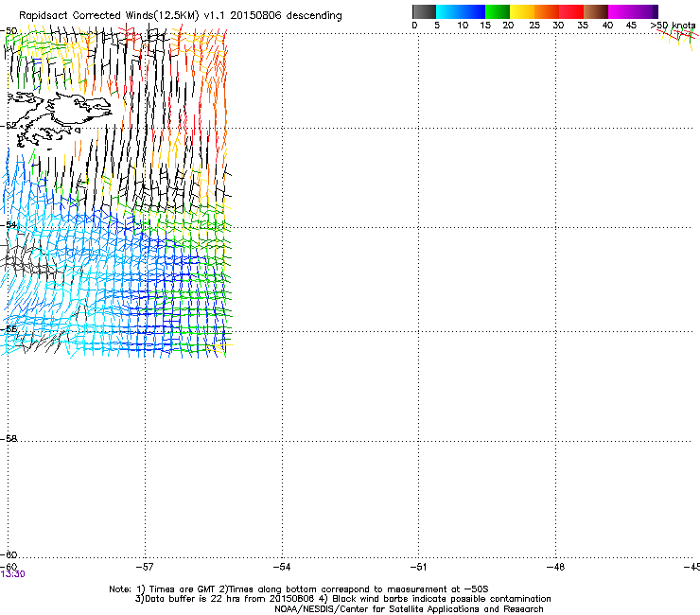The width and height of the screenshot is (700, 615).
Task: Click the wind barb cluster in the top-right corner
Action: [x=678, y=38]
